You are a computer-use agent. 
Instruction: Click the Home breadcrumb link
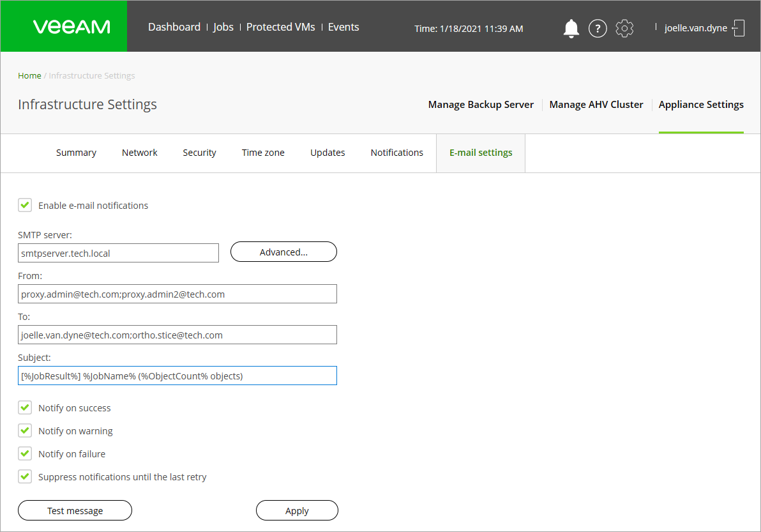point(29,76)
